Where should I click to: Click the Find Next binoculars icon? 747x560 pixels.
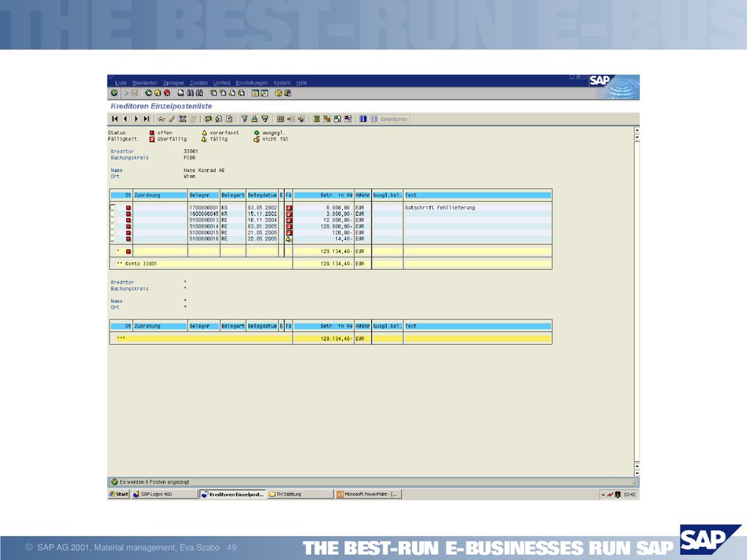click(x=199, y=93)
